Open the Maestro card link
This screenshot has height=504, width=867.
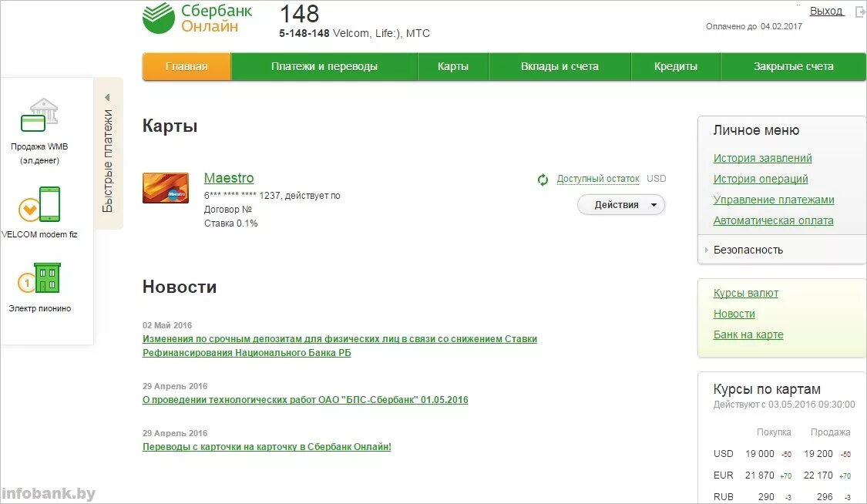pyautogui.click(x=229, y=178)
